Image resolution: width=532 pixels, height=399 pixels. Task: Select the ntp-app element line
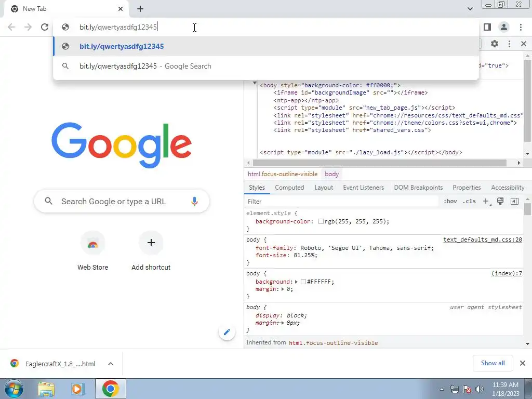point(306,100)
